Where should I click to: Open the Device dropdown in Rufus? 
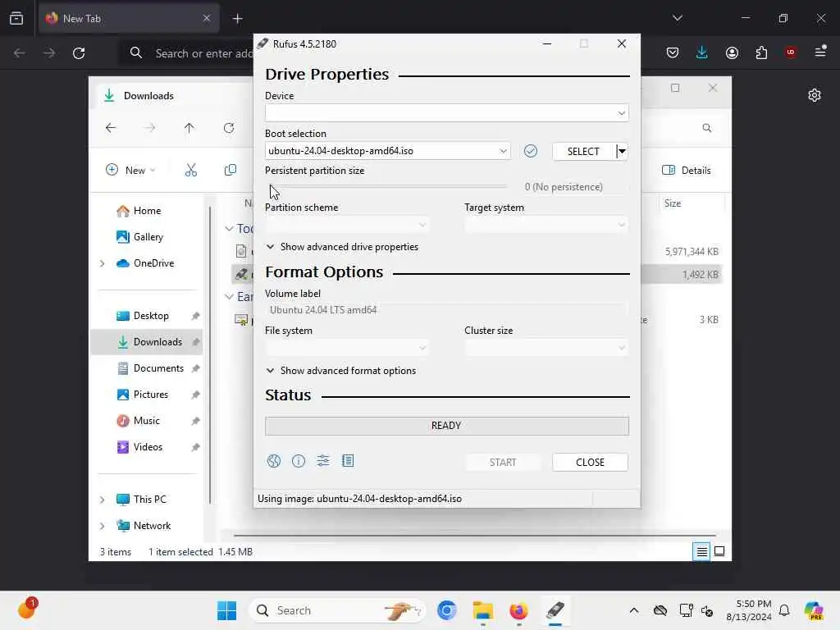pos(447,113)
